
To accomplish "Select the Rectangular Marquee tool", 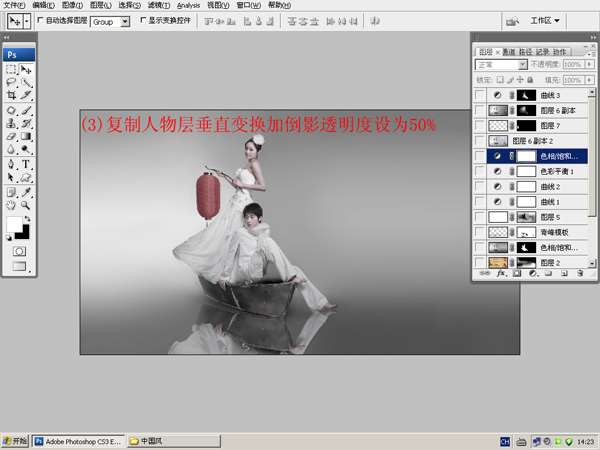I will tap(11, 70).
